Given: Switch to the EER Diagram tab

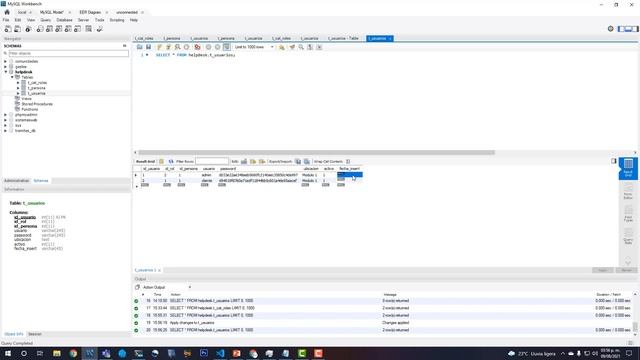Looking at the screenshot, I should point(90,12).
